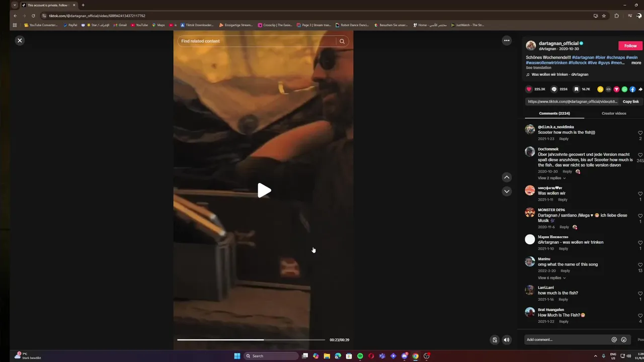Image resolution: width=644 pixels, height=362 pixels.
Task: Click the search magnifier in Find related content
Action: (x=342, y=41)
